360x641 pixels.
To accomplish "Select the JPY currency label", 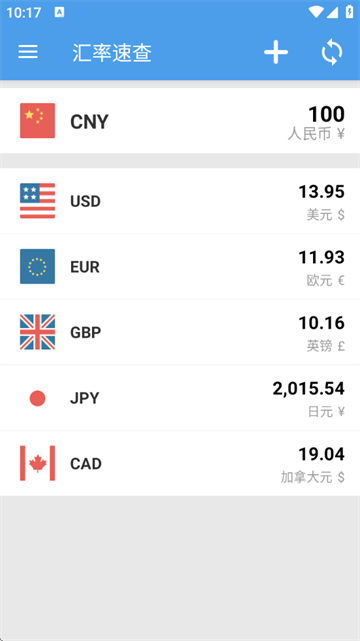I will point(85,398).
